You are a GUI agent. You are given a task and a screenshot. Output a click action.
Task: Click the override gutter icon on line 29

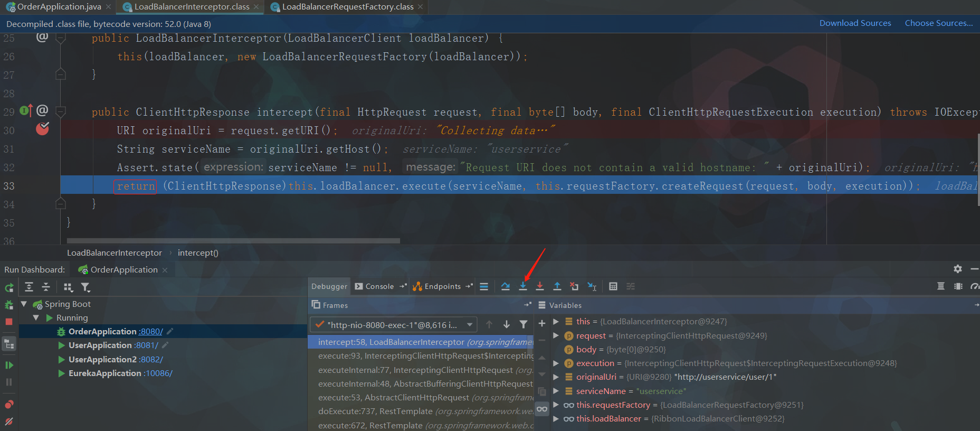(26, 111)
